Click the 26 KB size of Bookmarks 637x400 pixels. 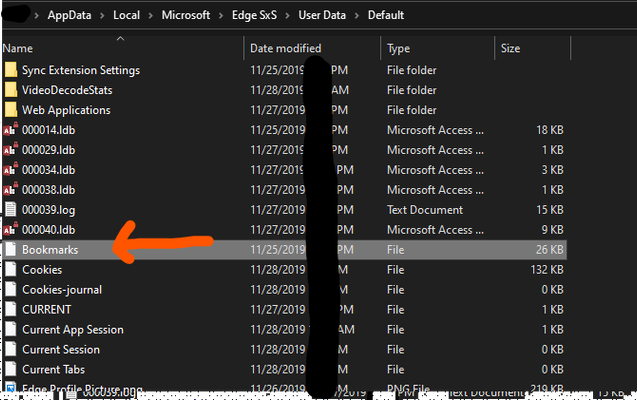[550, 249]
